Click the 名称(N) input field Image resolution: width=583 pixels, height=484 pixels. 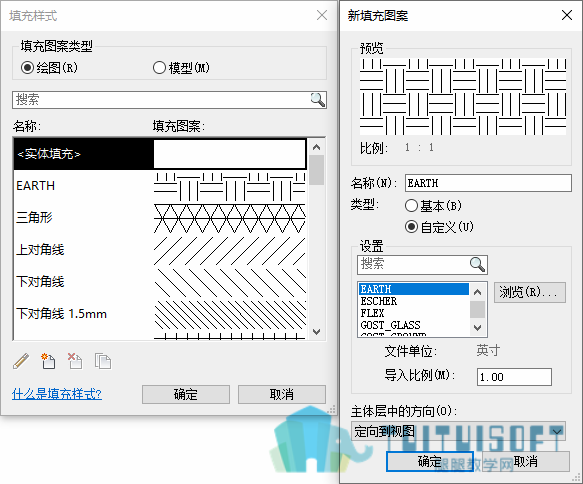click(488, 183)
